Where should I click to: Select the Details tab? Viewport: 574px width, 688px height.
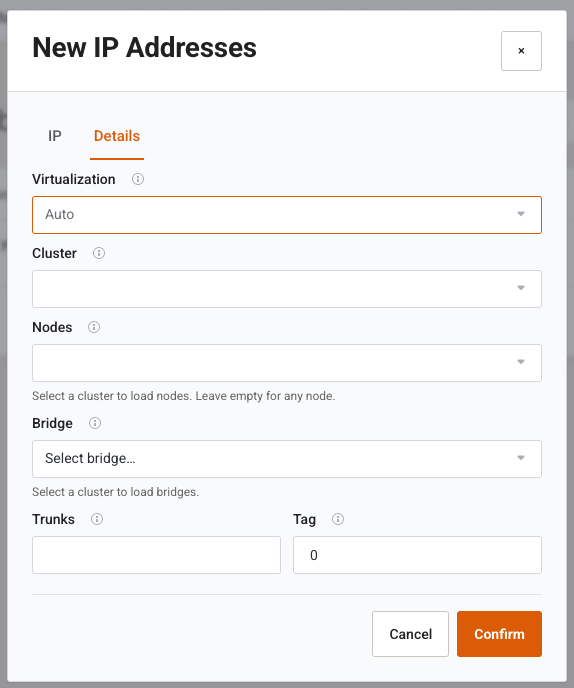tap(117, 136)
